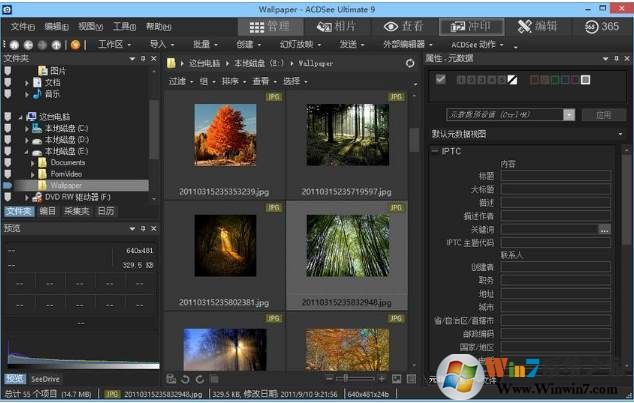The height and width of the screenshot is (403, 634).
Task: Open the 编辑 (Edit) menu in menu bar
Action: click(56, 27)
